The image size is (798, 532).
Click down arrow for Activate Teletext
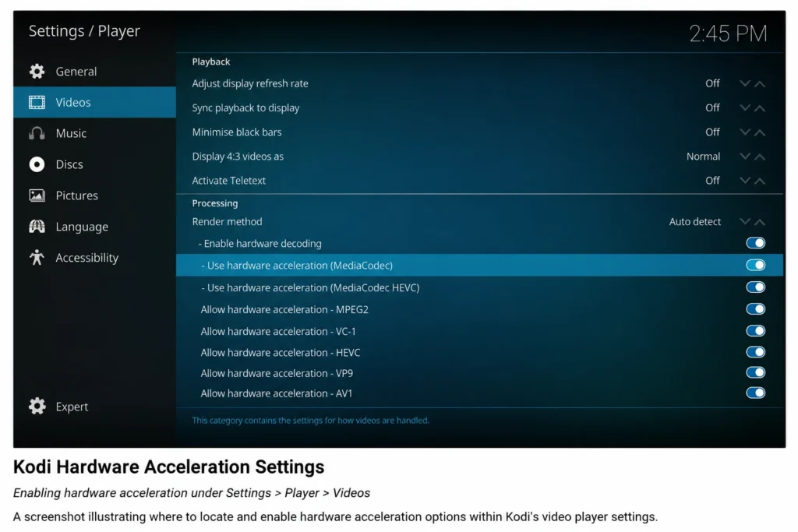pos(745,181)
